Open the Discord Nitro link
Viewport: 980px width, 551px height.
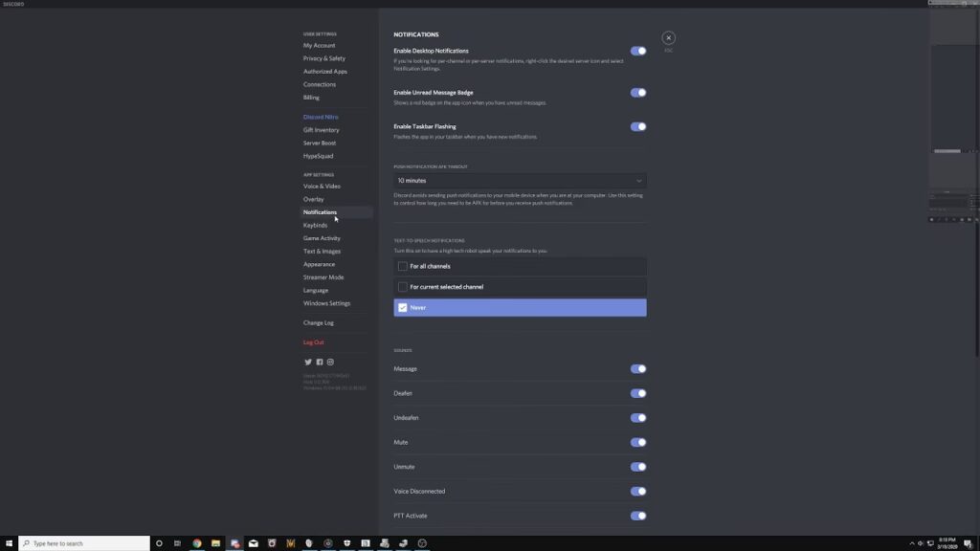(321, 117)
